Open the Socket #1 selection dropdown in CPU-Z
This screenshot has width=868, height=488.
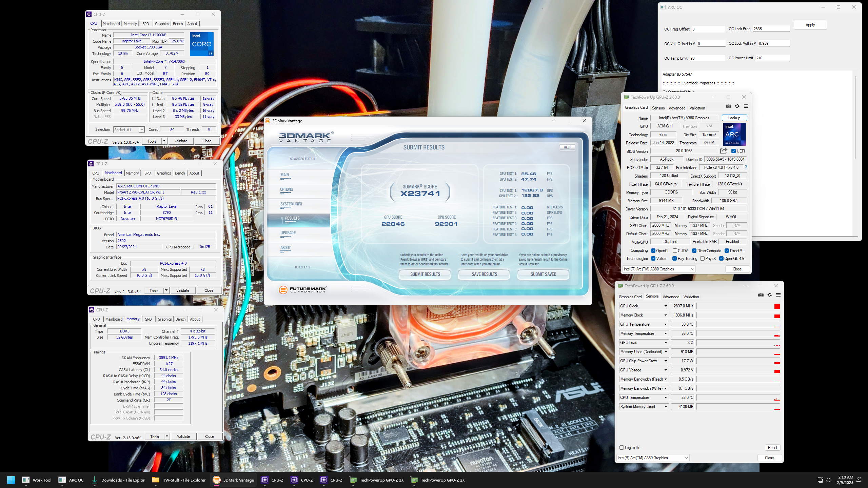click(x=129, y=129)
